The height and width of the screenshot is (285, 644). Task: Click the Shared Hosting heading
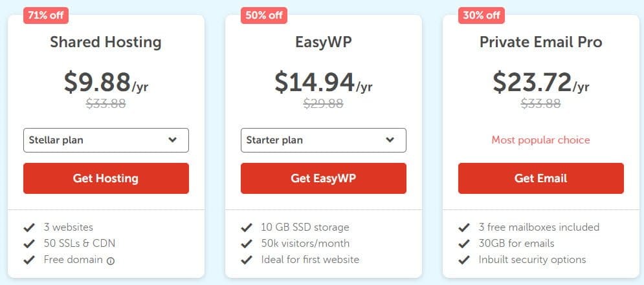[x=106, y=43]
